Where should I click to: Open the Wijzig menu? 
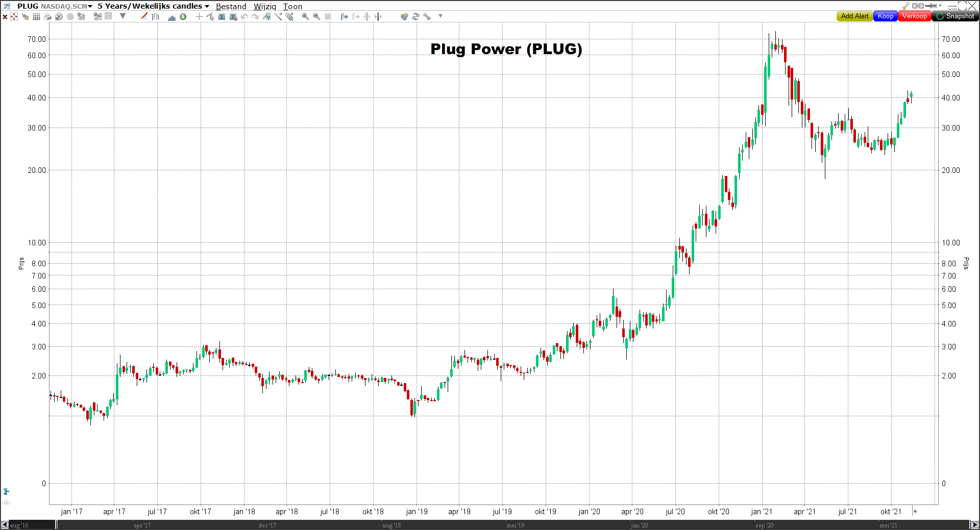265,6
